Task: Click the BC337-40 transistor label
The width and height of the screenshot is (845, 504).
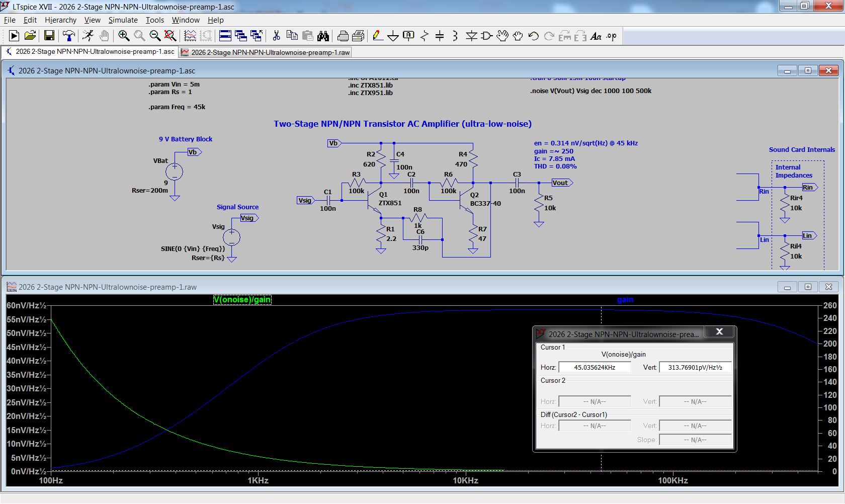Action: (485, 204)
